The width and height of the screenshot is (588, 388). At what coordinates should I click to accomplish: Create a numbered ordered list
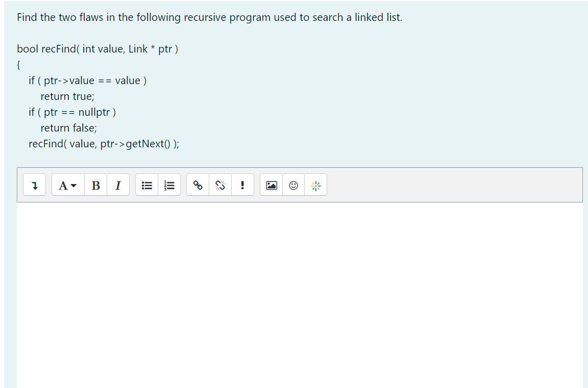pyautogui.click(x=169, y=185)
